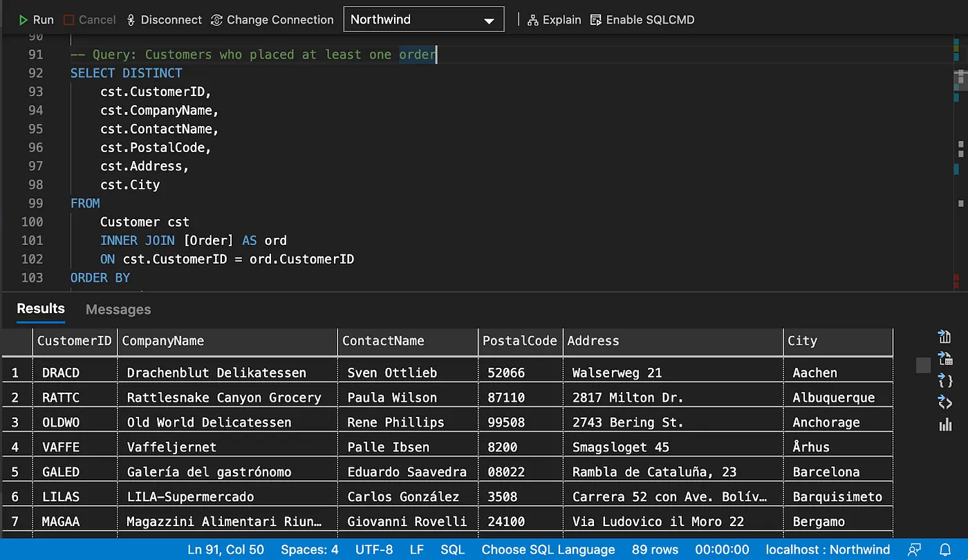The image size is (968, 560).
Task: Select the DRACD customer ID cell
Action: point(75,373)
